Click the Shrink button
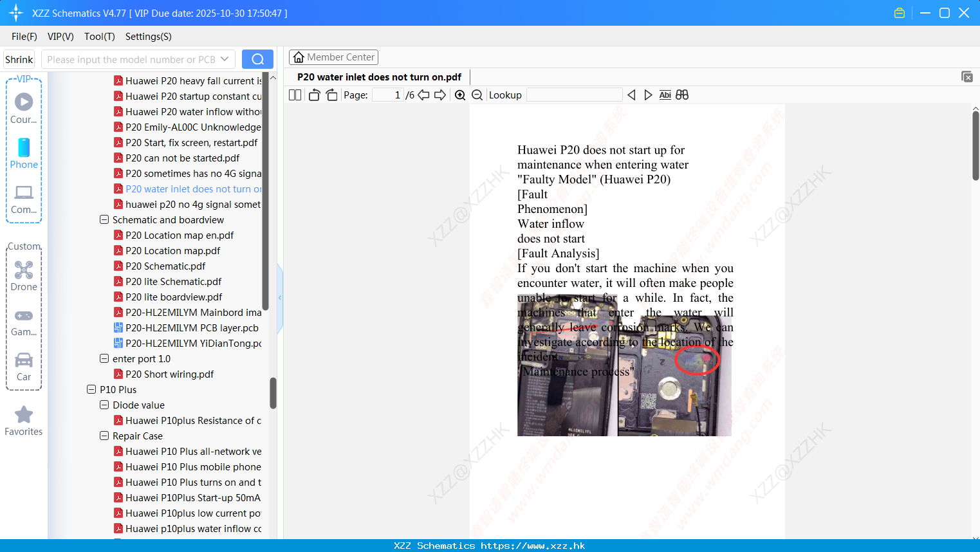980x552 pixels. pyautogui.click(x=19, y=59)
